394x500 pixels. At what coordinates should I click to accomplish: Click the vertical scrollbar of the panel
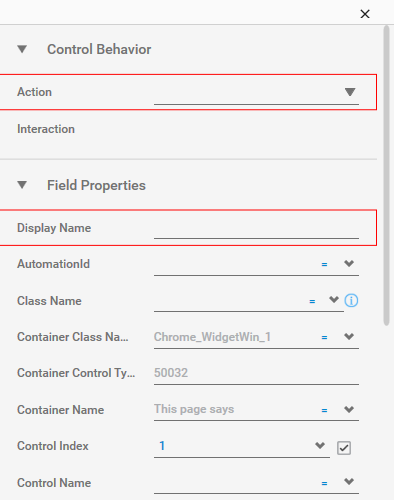(386, 175)
